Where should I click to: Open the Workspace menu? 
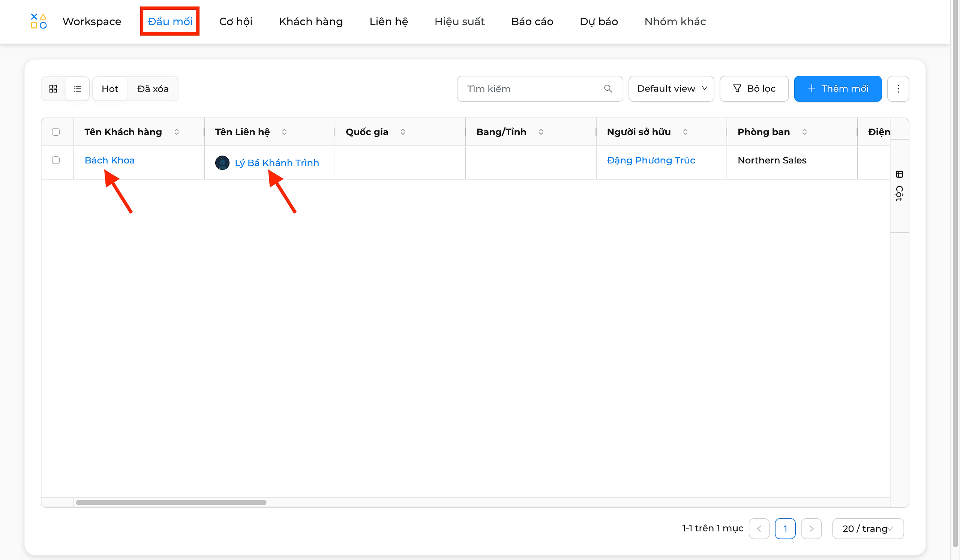pos(92,21)
